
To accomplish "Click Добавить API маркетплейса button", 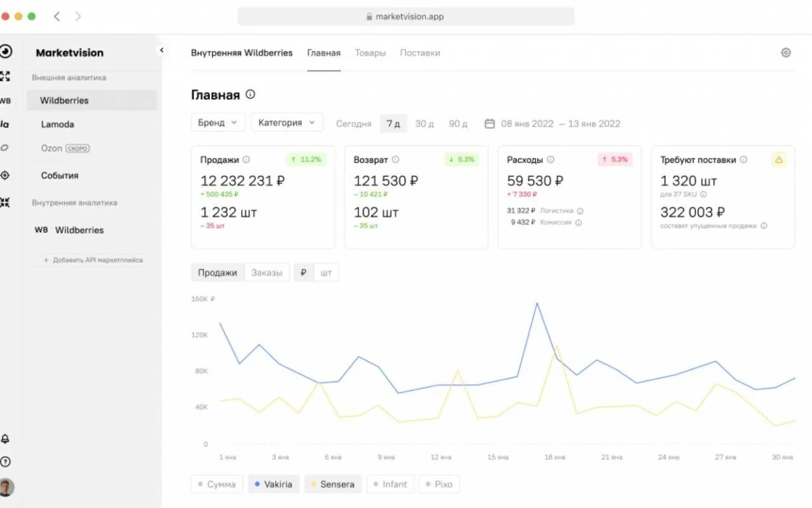I will click(x=93, y=260).
